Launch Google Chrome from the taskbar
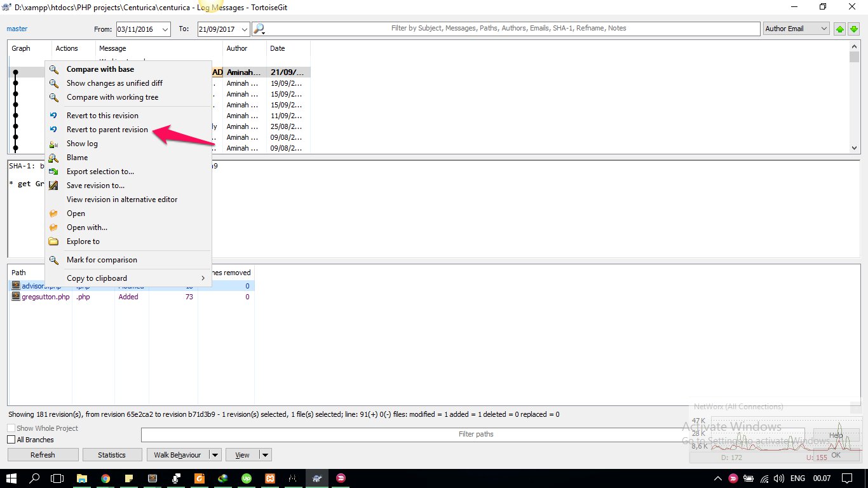868x488 pixels. click(105, 478)
